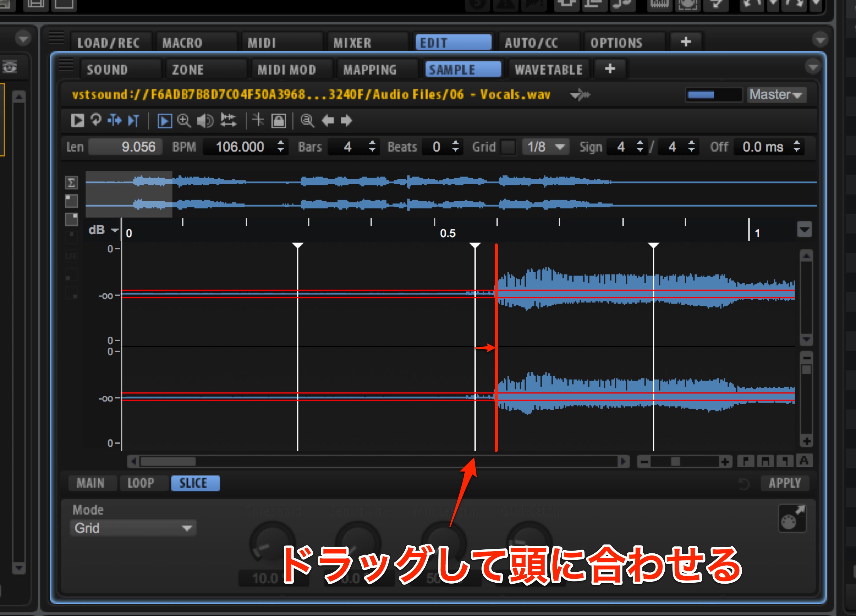856x616 pixels.
Task: Click the horizontal zoom slider handle
Action: 676,462
